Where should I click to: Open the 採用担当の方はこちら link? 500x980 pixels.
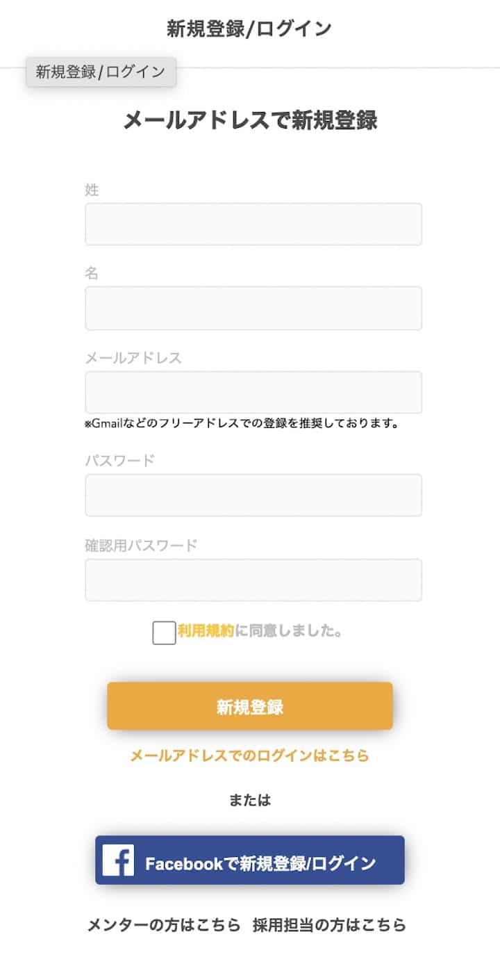click(329, 925)
